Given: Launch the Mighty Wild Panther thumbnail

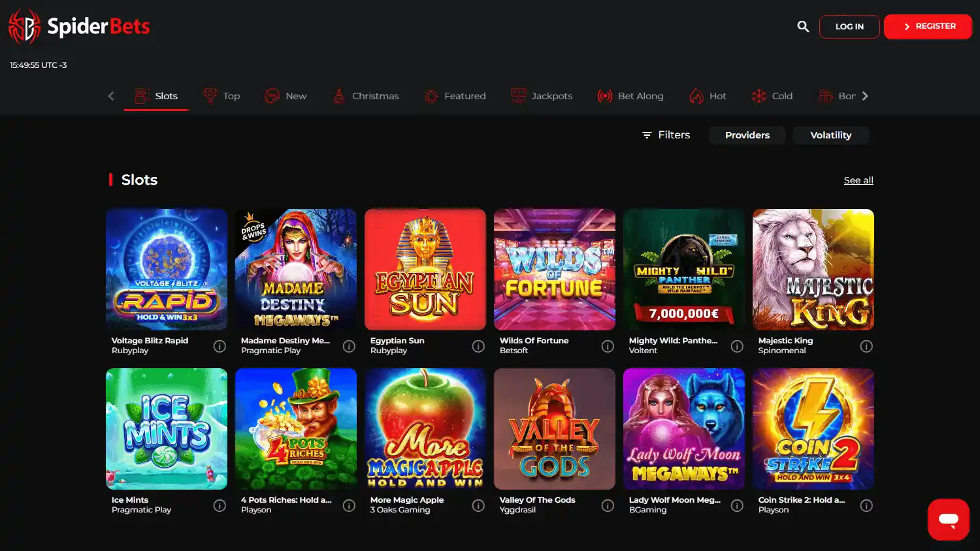Looking at the screenshot, I should (x=684, y=270).
